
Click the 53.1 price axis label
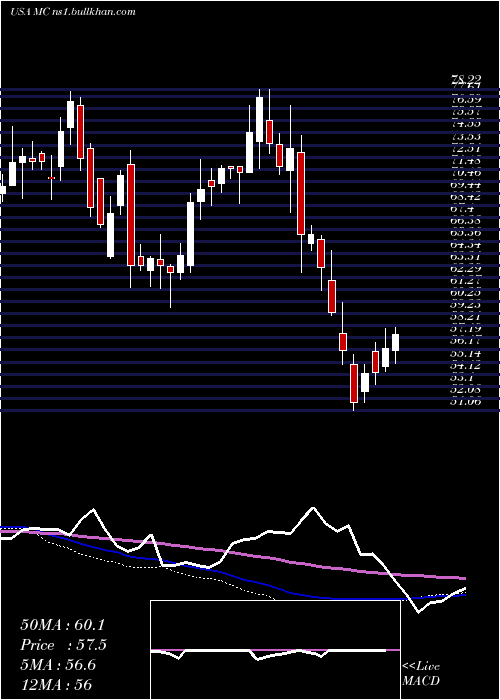click(463, 377)
